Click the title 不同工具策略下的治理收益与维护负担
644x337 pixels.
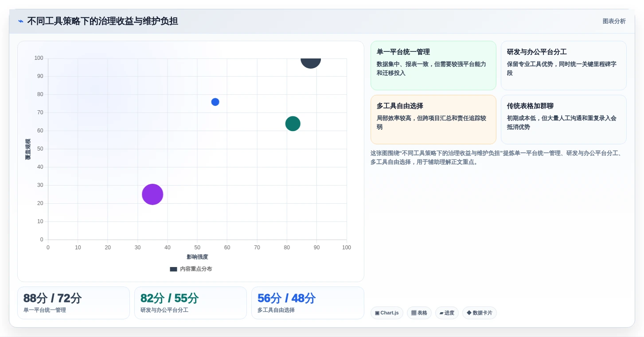coord(102,21)
